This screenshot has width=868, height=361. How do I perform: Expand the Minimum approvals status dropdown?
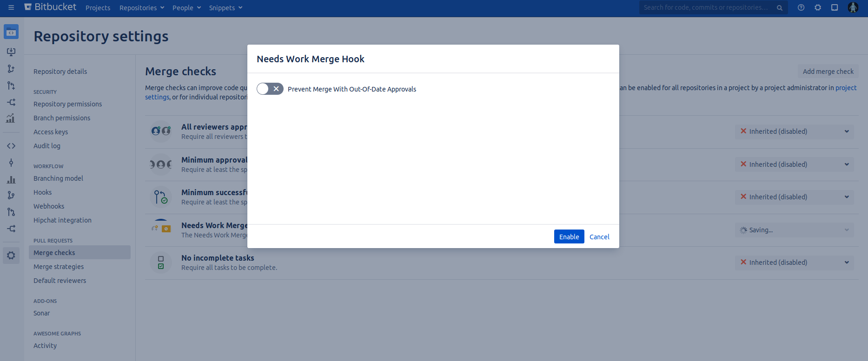point(795,164)
